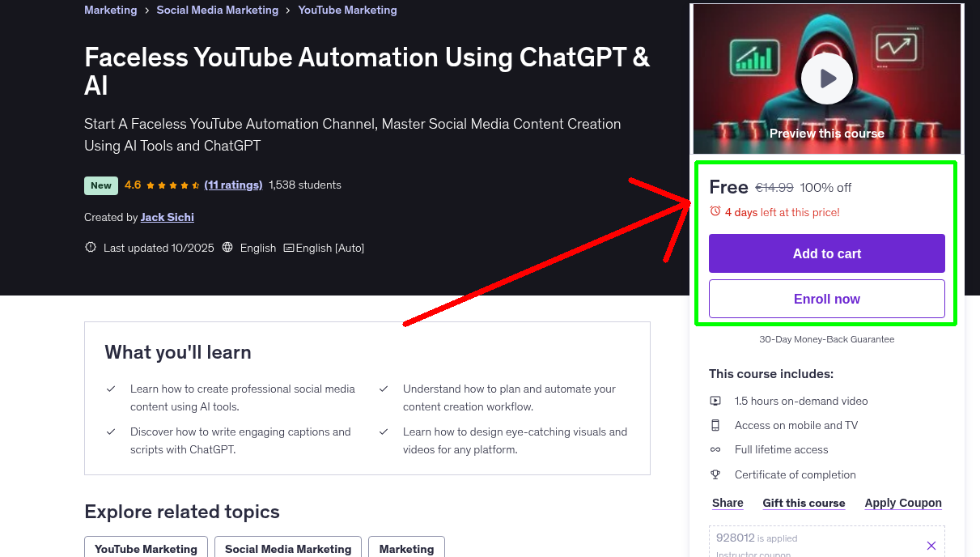Screen dimensions: 980x557
Task: Select the Social Media Marketing topic button
Action: pyautogui.click(x=287, y=548)
